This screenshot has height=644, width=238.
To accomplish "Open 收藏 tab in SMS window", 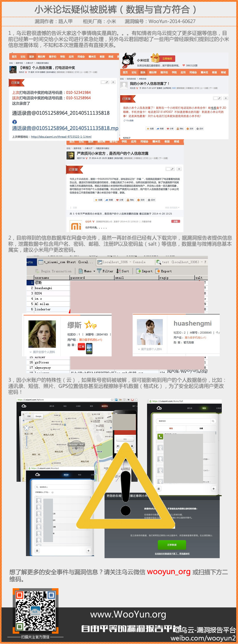I will click(x=201, y=428).
